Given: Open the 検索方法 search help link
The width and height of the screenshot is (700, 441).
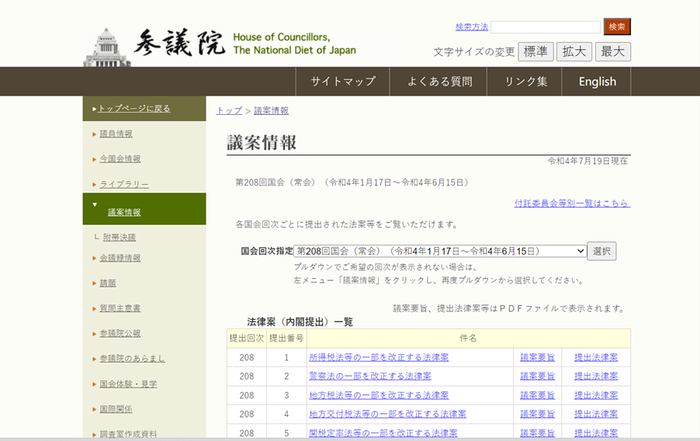Looking at the screenshot, I should click(x=472, y=27).
